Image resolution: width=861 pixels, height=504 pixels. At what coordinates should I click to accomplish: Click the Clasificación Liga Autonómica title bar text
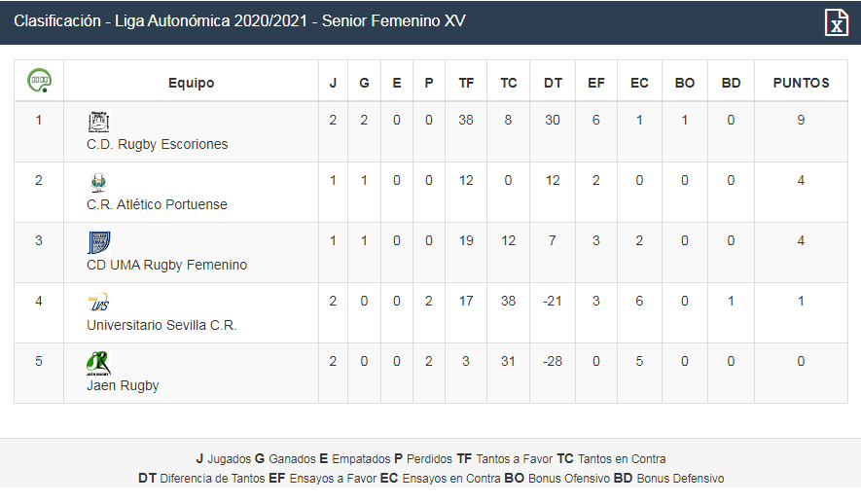click(239, 20)
